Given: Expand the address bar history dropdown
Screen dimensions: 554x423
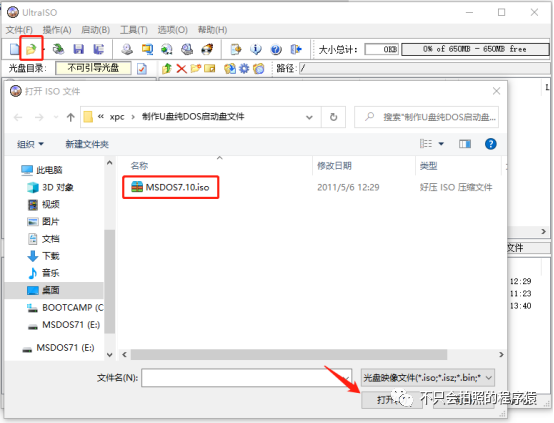Looking at the screenshot, I should click(309, 117).
